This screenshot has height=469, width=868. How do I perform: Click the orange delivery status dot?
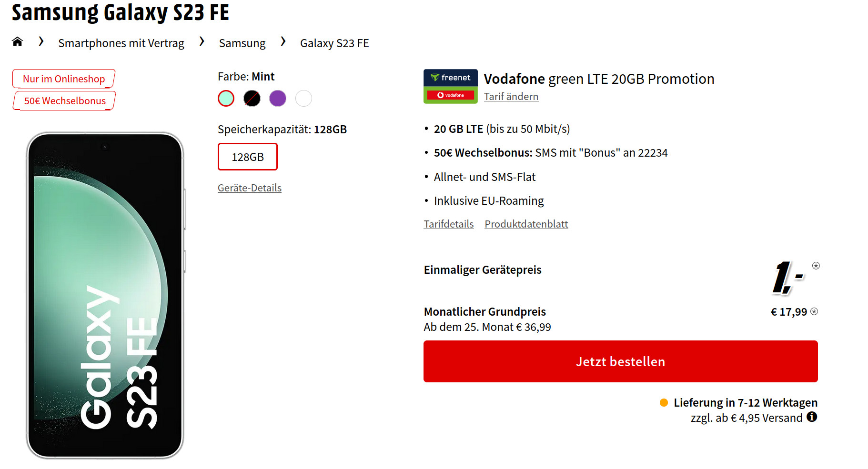tap(663, 402)
